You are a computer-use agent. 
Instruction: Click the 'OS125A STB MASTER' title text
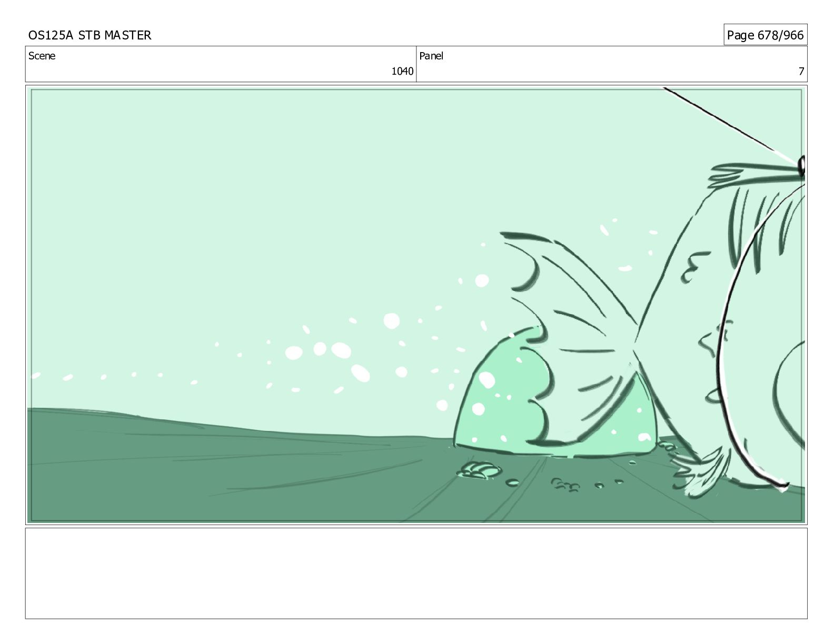(x=90, y=35)
